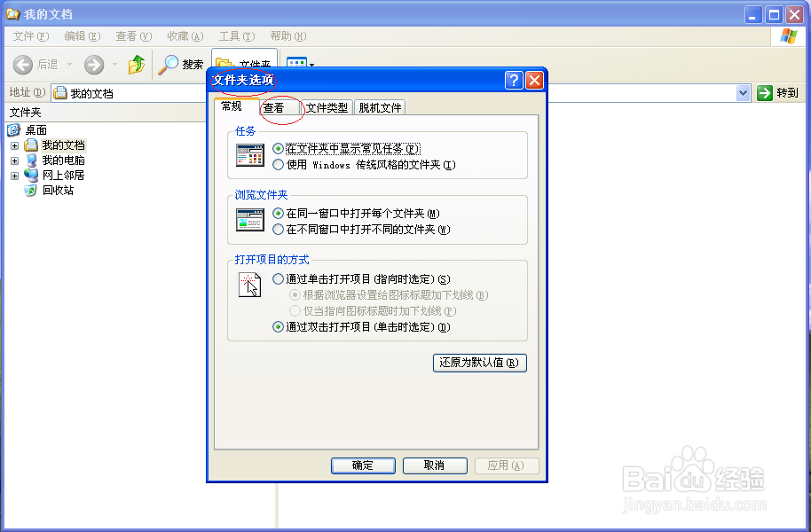Select 使用 Windows 传统风格的文件夹 option
This screenshot has height=532, width=811.
(279, 165)
